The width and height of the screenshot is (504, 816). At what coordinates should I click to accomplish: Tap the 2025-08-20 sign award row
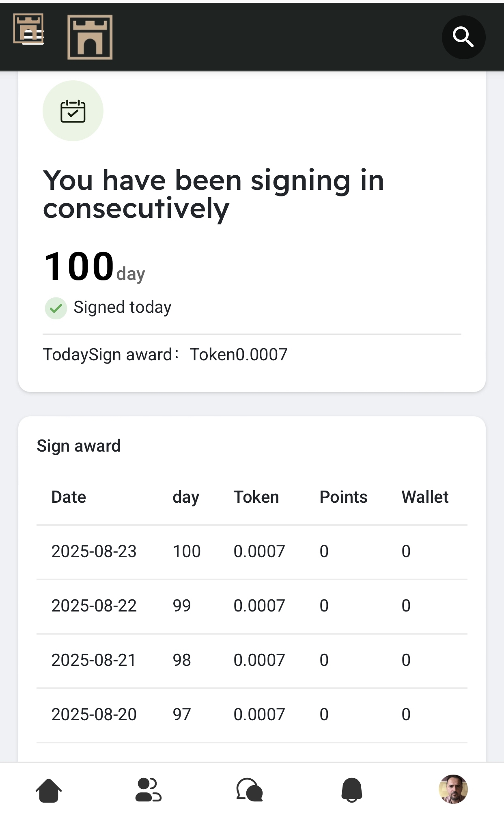(252, 715)
